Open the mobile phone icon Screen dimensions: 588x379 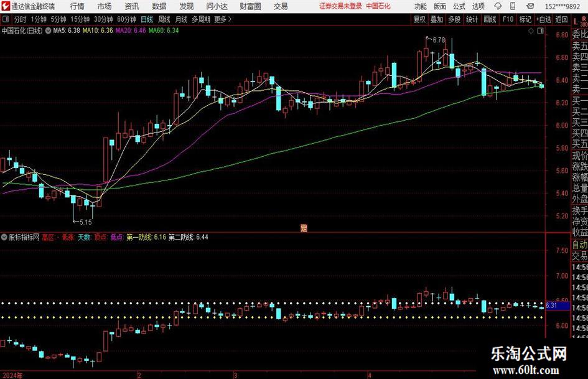(513, 6)
